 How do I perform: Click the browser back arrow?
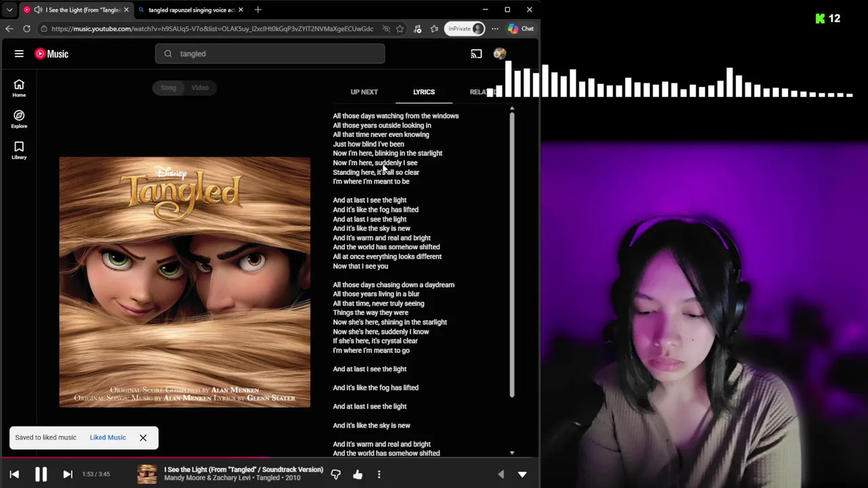(9, 28)
